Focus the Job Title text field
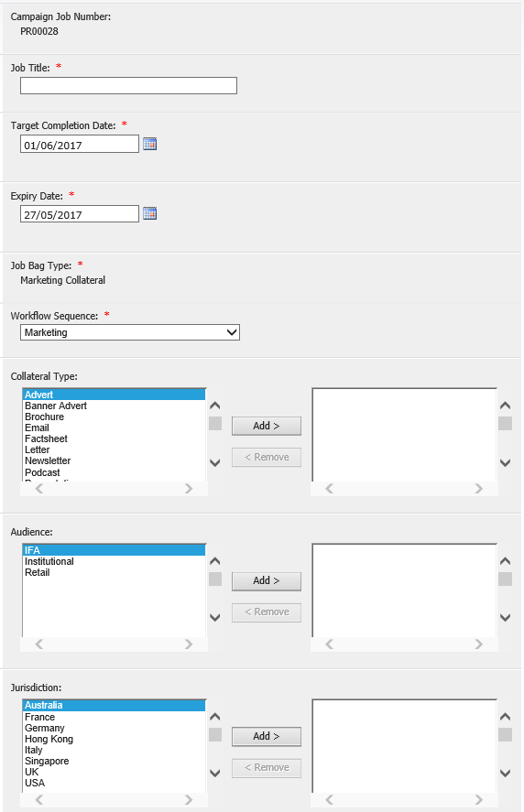This screenshot has height=812, width=524. pyautogui.click(x=128, y=85)
